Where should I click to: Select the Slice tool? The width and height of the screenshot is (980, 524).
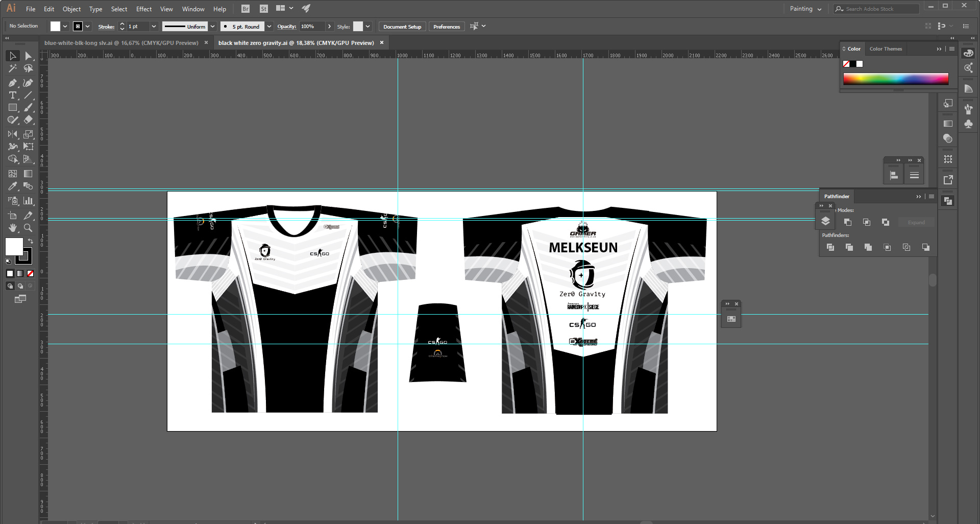pyautogui.click(x=28, y=215)
